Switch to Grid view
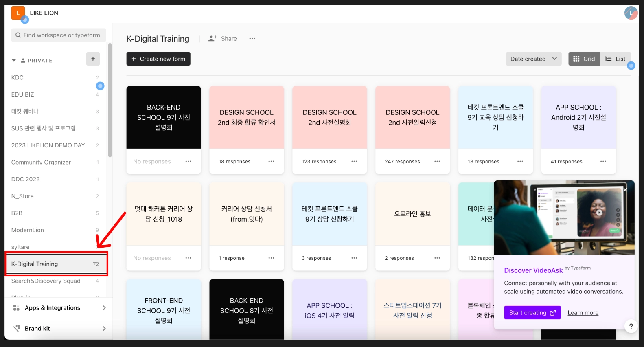 (584, 59)
